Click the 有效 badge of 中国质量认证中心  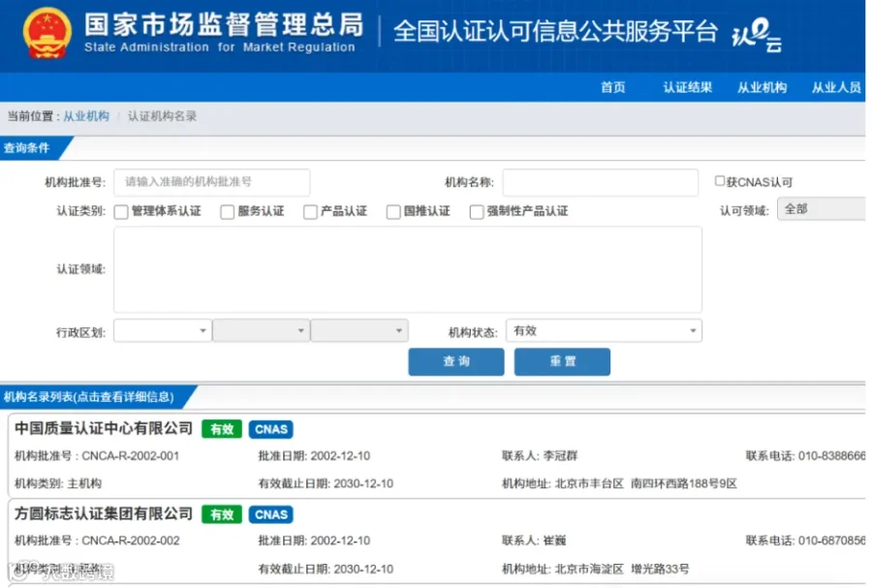(x=221, y=429)
